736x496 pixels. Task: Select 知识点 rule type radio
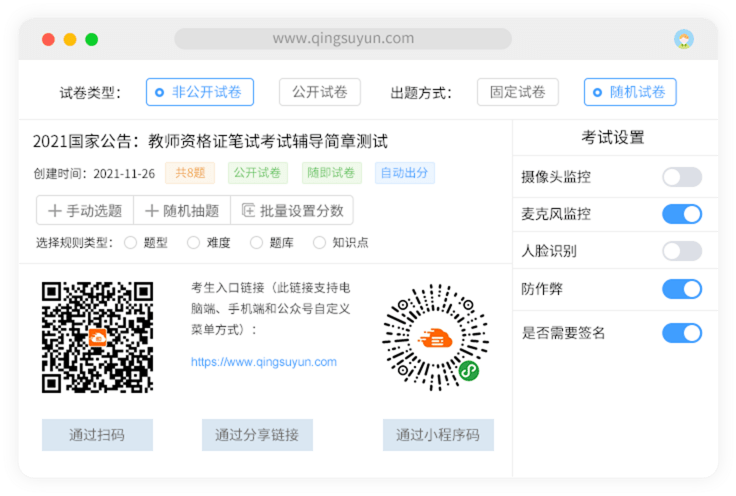[x=319, y=243]
